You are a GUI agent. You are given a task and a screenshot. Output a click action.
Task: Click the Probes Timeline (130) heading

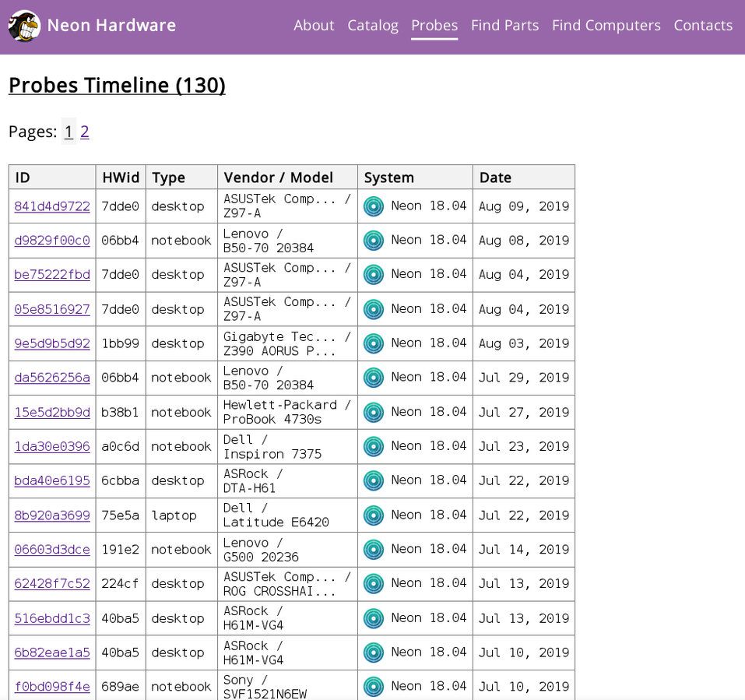[x=117, y=85]
